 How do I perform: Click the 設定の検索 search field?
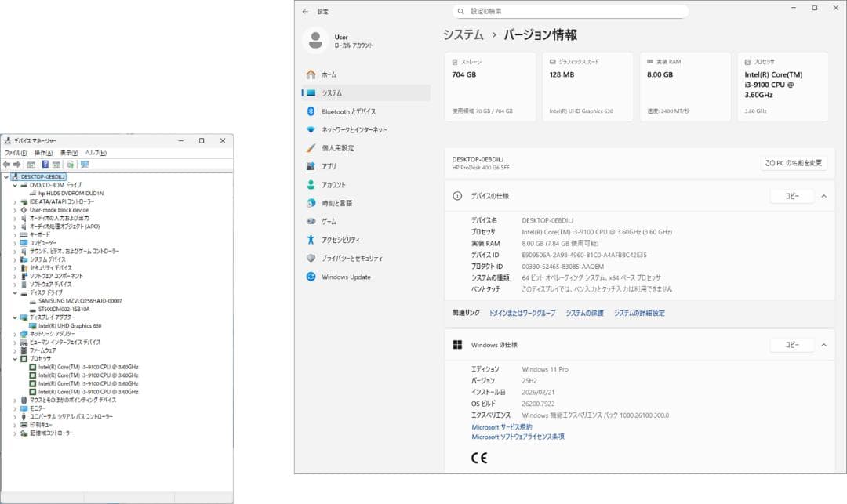click(x=570, y=11)
